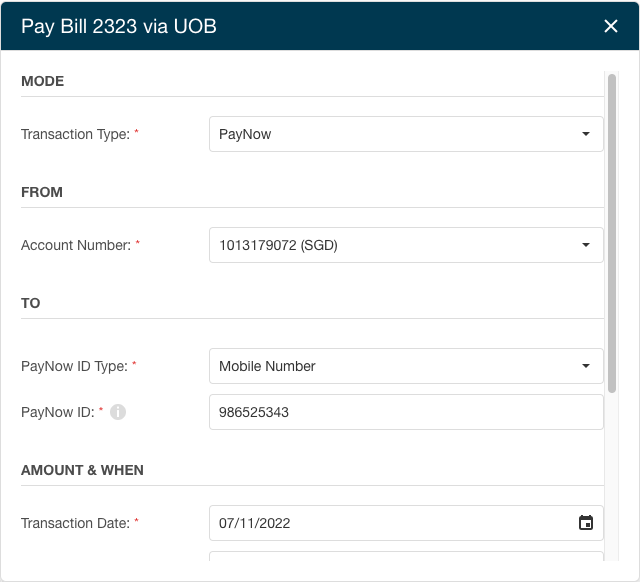
Task: Expand the Mobile Number ID type dropdown
Action: (406, 366)
